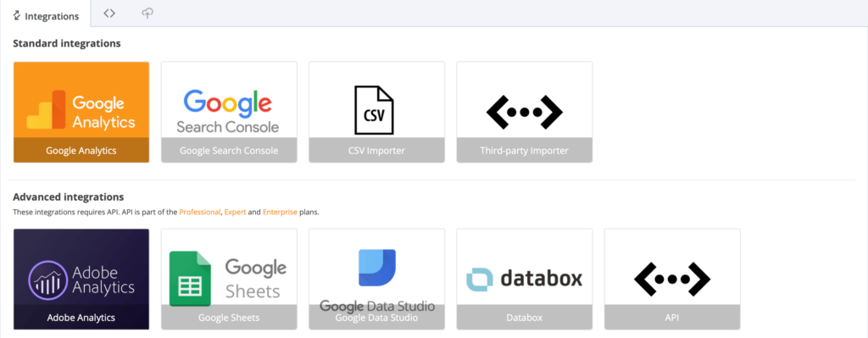
Task: Choose the Adobe Analytics integration
Action: click(81, 280)
